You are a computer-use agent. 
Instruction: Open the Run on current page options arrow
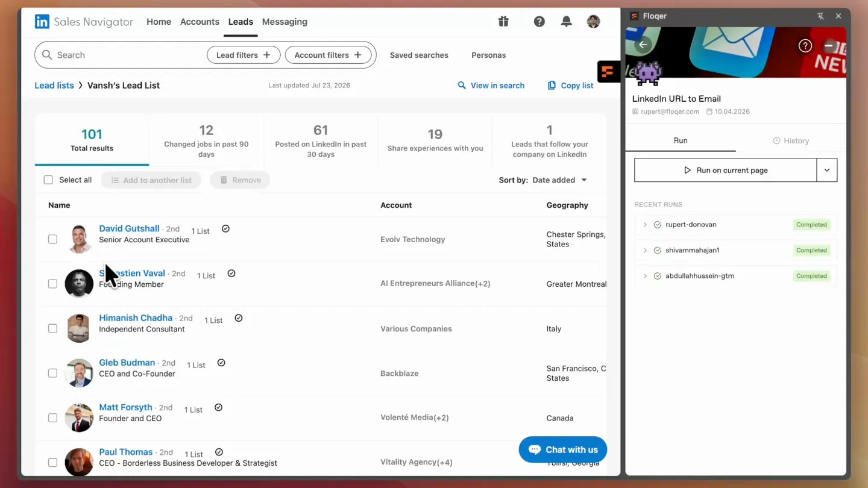coord(827,170)
